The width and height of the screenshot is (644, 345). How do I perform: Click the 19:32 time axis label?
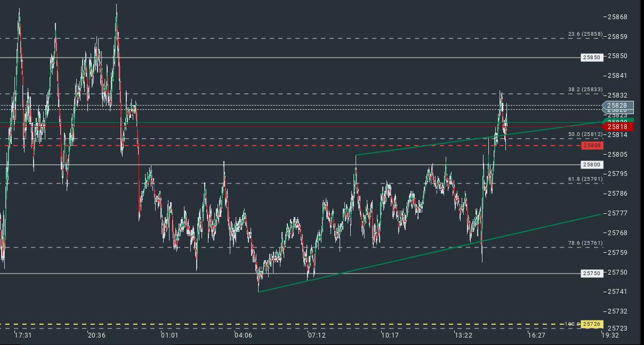click(x=610, y=335)
